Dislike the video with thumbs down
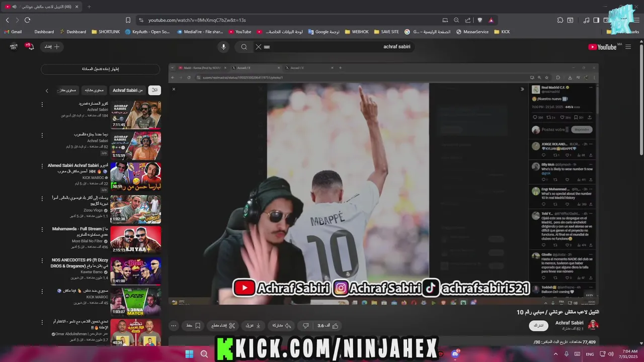This screenshot has width=644, height=362. click(x=306, y=326)
